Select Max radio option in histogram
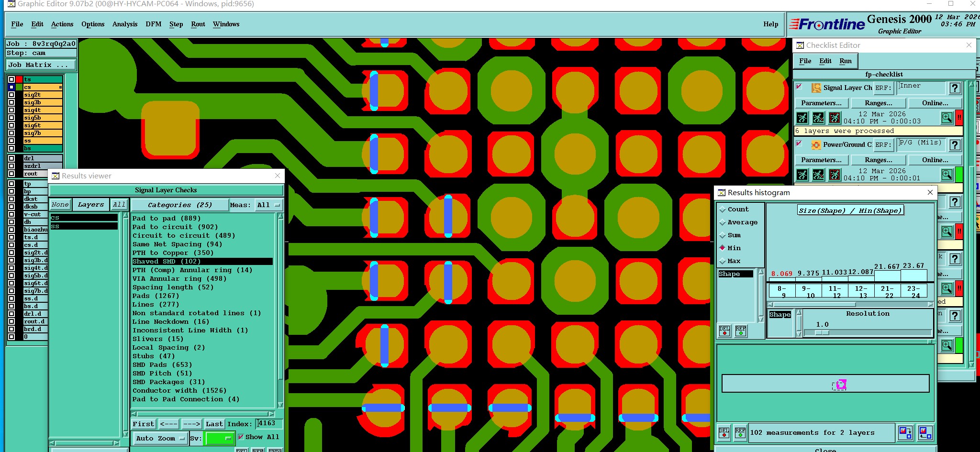Viewport: 980px width, 452px height. pyautogui.click(x=723, y=261)
